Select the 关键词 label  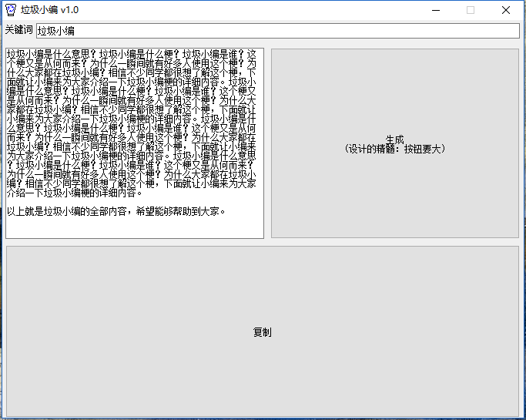(x=18, y=30)
